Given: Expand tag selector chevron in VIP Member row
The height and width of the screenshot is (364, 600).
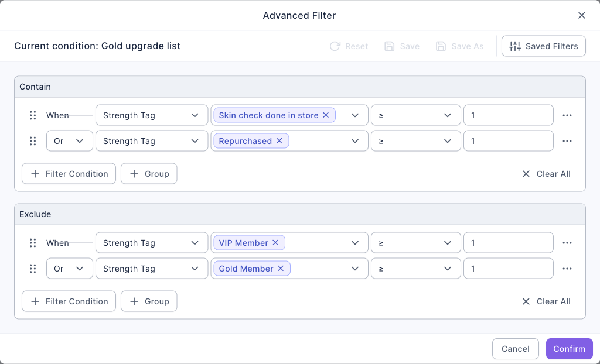Looking at the screenshot, I should click(355, 243).
